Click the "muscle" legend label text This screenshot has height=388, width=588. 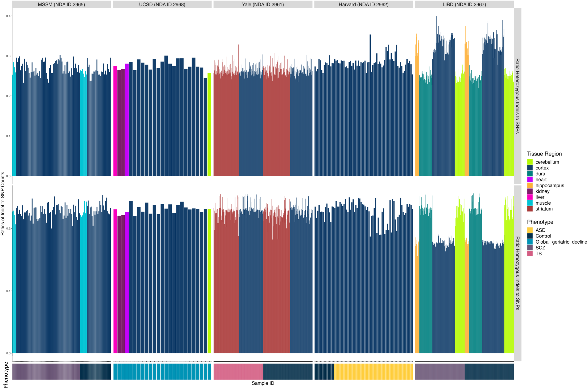(543, 203)
